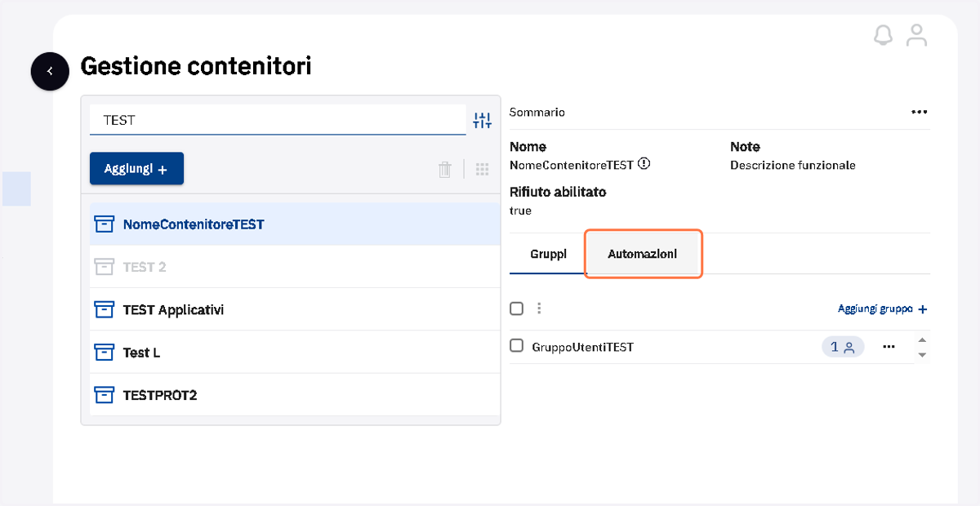Focus the search field containing TEST
This screenshot has height=506, width=980.
pyautogui.click(x=278, y=120)
